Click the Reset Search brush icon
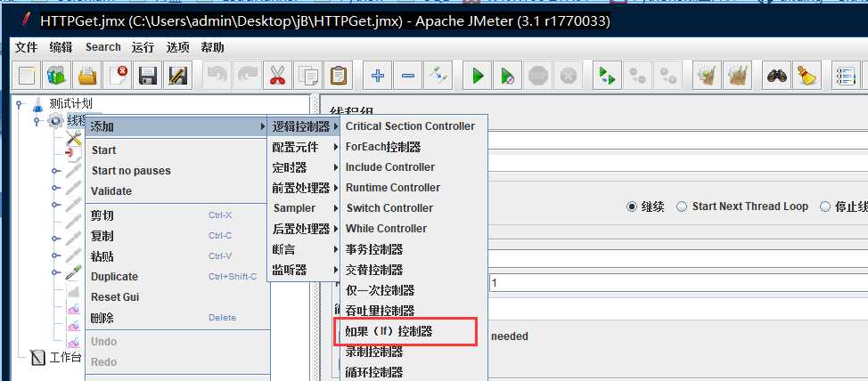 pos(807,75)
